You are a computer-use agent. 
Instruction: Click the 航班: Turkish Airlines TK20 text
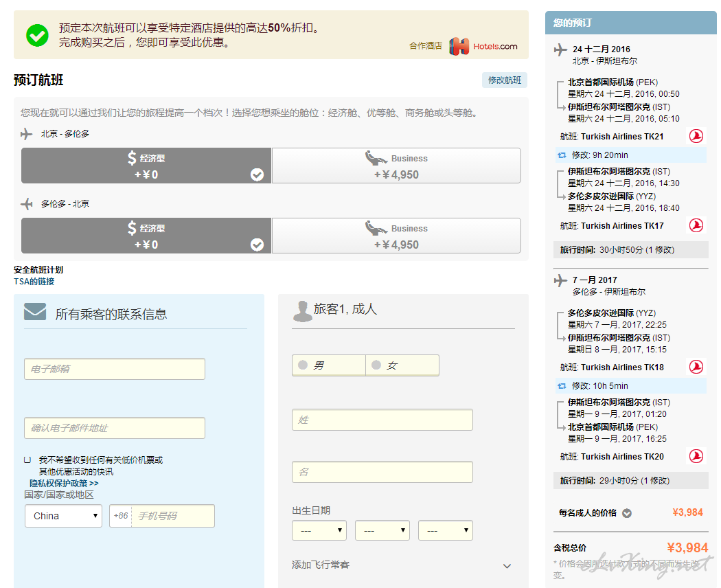pos(612,456)
